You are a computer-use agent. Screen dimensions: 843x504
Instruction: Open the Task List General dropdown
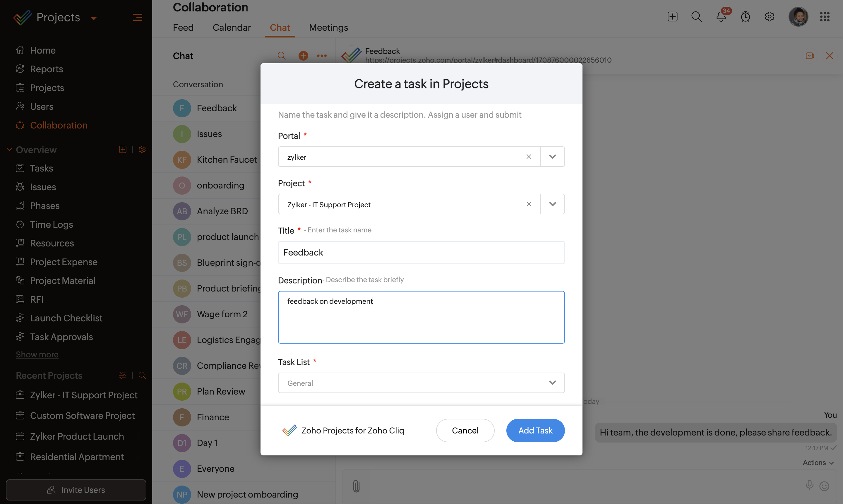[421, 383]
